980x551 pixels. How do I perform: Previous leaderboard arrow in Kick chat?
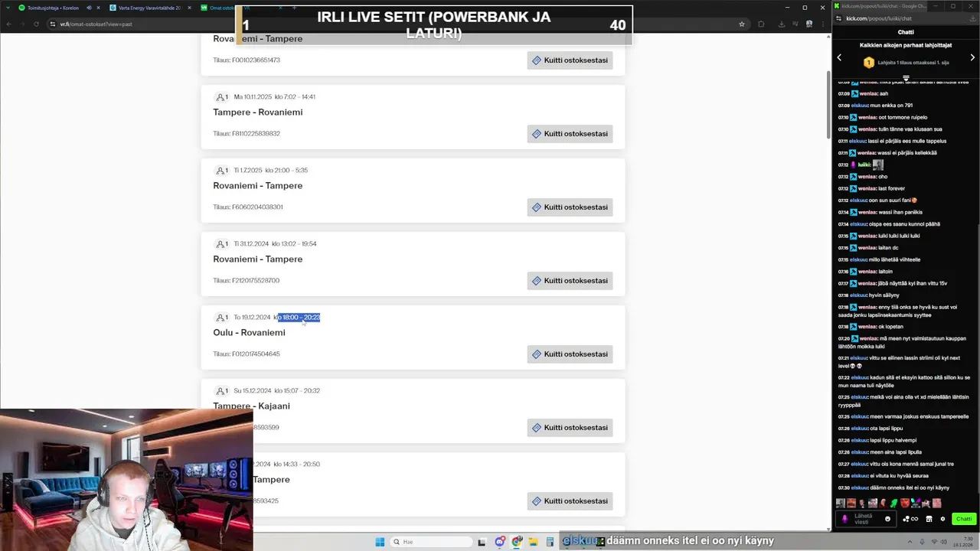pos(839,57)
